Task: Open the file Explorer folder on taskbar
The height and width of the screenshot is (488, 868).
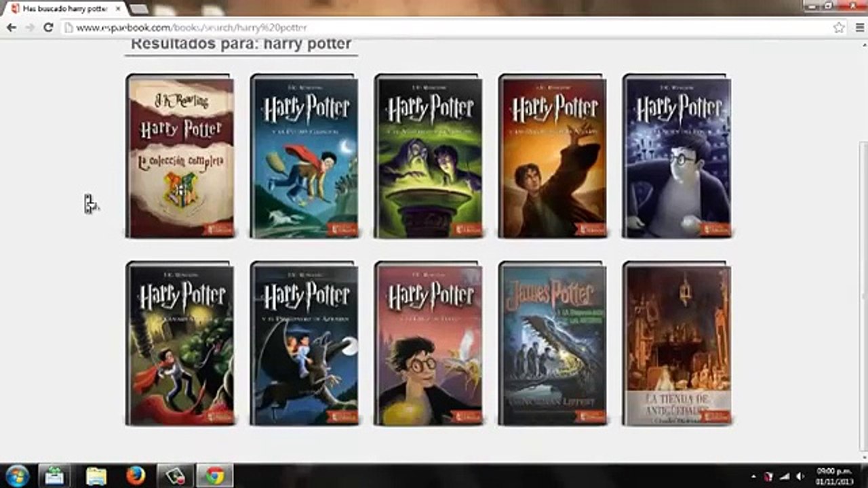Action: 96,476
